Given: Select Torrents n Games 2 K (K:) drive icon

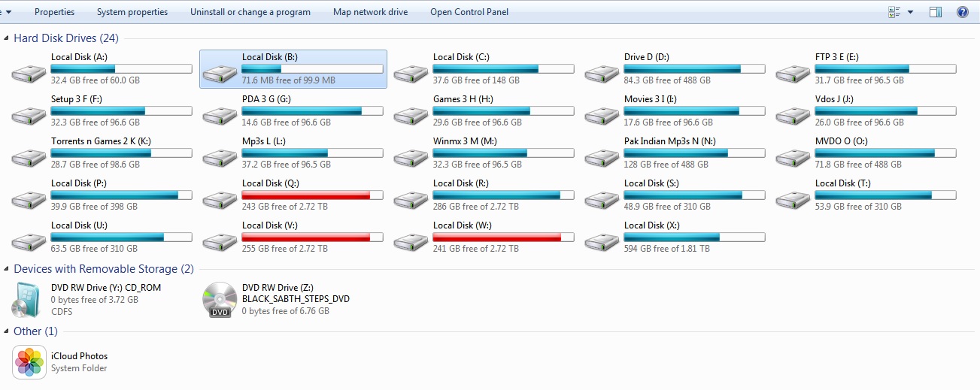Looking at the screenshot, I should point(29,158).
